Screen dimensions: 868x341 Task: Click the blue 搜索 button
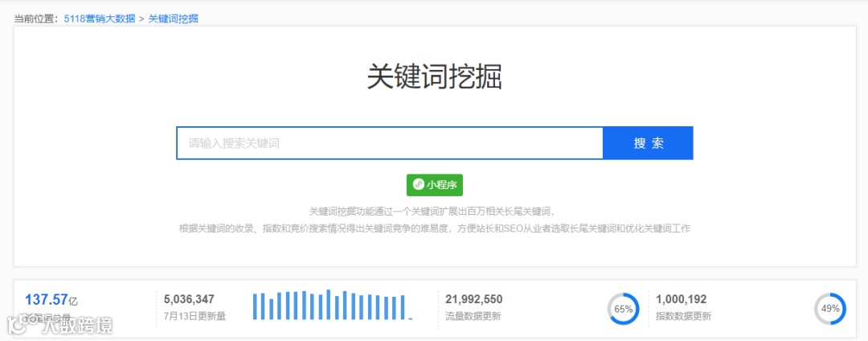(649, 143)
